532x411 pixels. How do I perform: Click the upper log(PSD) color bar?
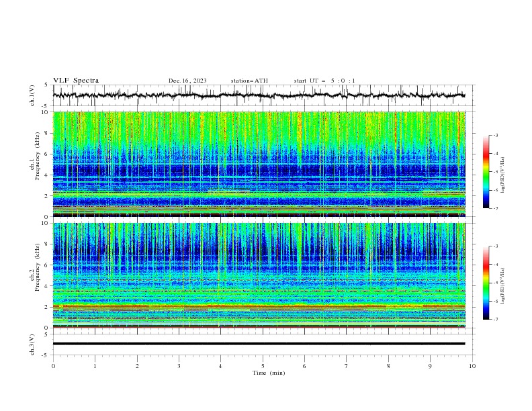(486, 172)
